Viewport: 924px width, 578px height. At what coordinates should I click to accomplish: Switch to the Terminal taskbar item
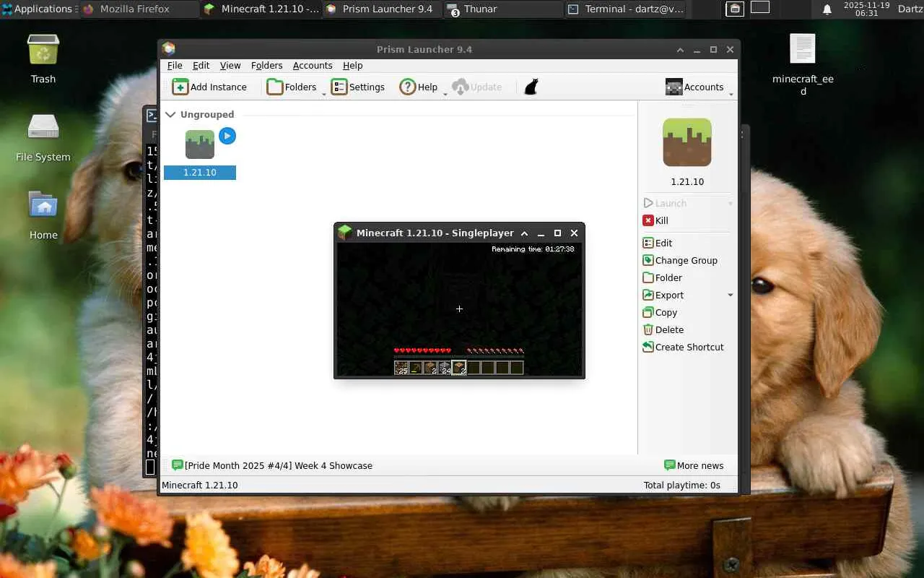click(625, 9)
